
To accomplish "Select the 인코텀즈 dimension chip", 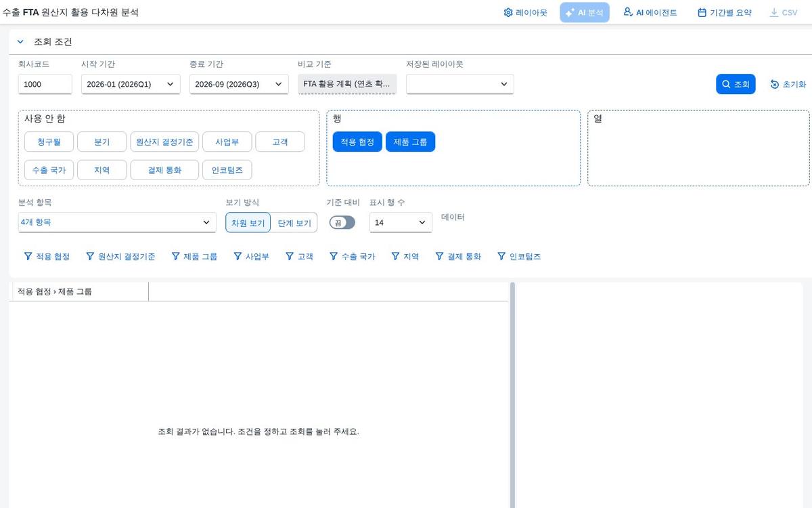I will click(227, 170).
